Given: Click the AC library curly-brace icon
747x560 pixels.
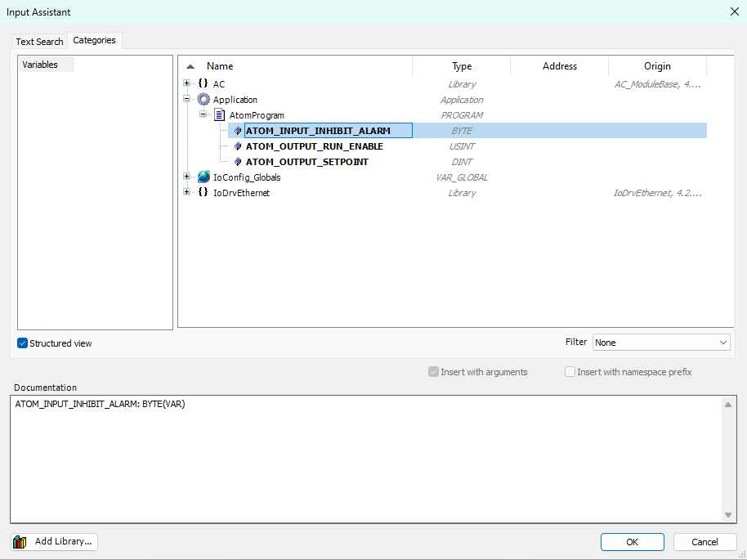Looking at the screenshot, I should 203,84.
